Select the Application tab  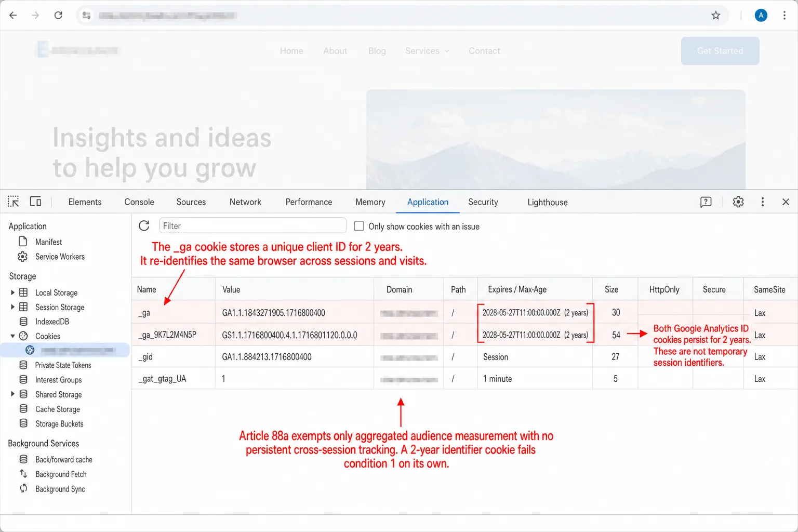(x=428, y=202)
